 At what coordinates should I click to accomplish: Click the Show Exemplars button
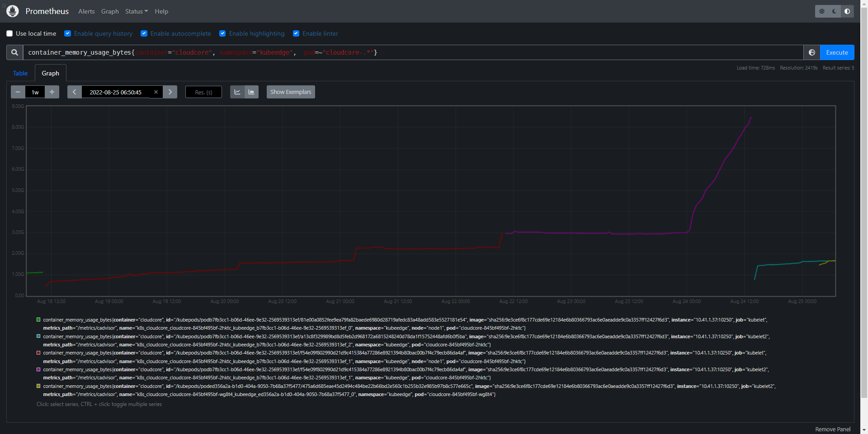(290, 92)
